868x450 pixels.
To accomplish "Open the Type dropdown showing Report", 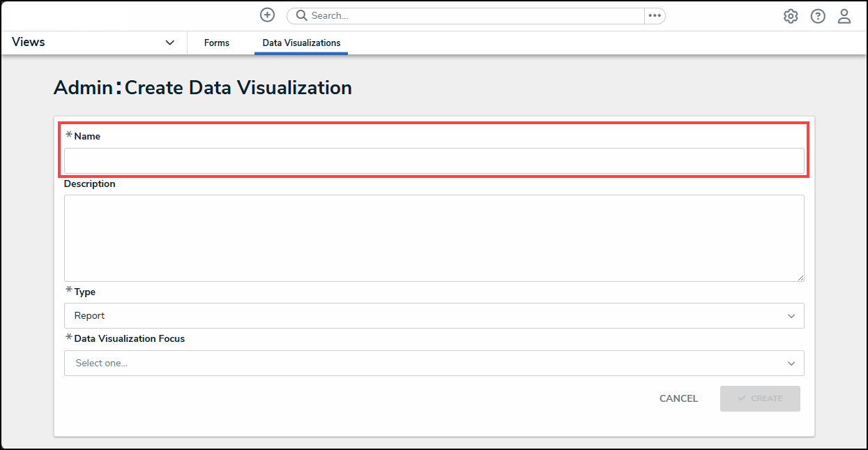I will pos(434,316).
